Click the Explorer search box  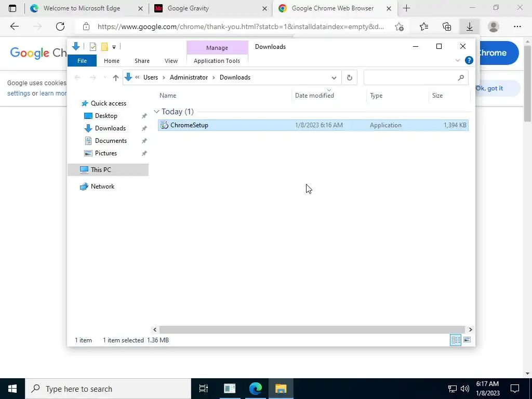416,78
